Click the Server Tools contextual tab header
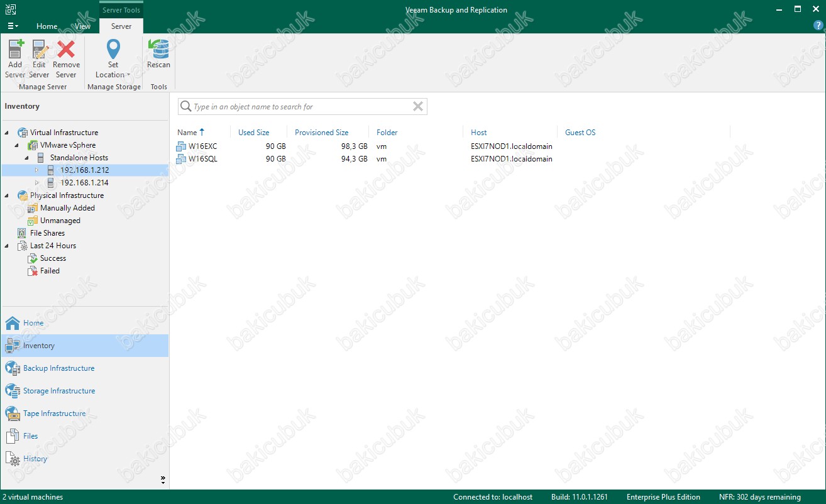This screenshot has height=504, width=826. 121,10
